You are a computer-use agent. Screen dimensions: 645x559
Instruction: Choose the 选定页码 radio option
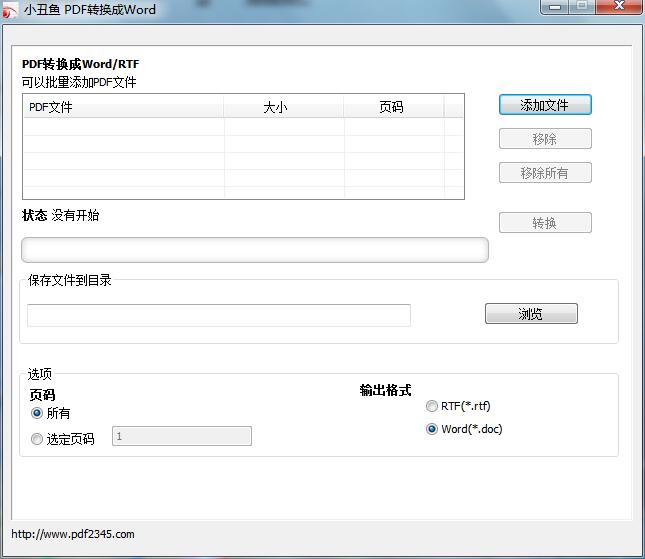pyautogui.click(x=37, y=439)
